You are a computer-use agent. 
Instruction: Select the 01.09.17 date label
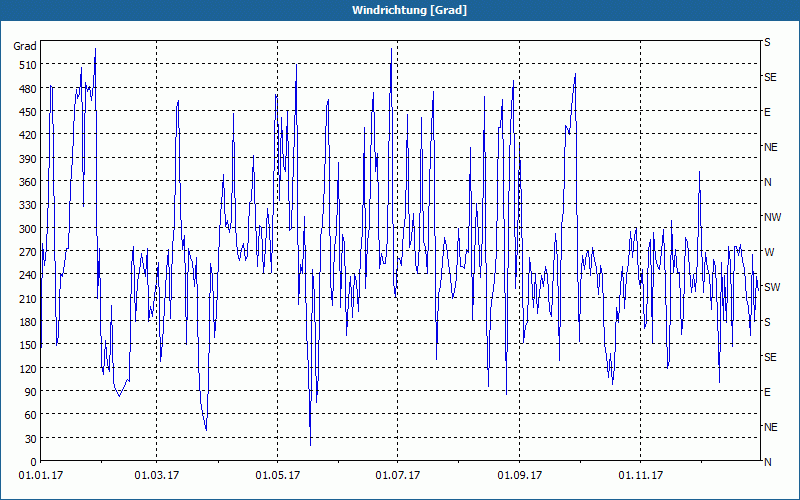520,476
